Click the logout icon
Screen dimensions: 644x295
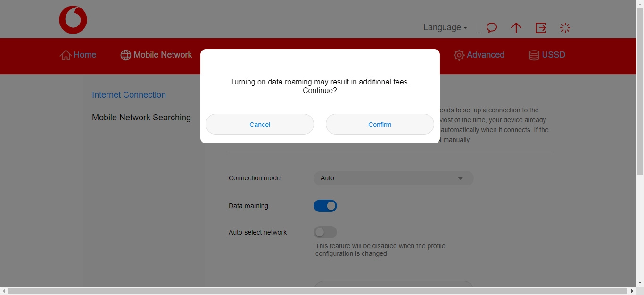coord(541,27)
